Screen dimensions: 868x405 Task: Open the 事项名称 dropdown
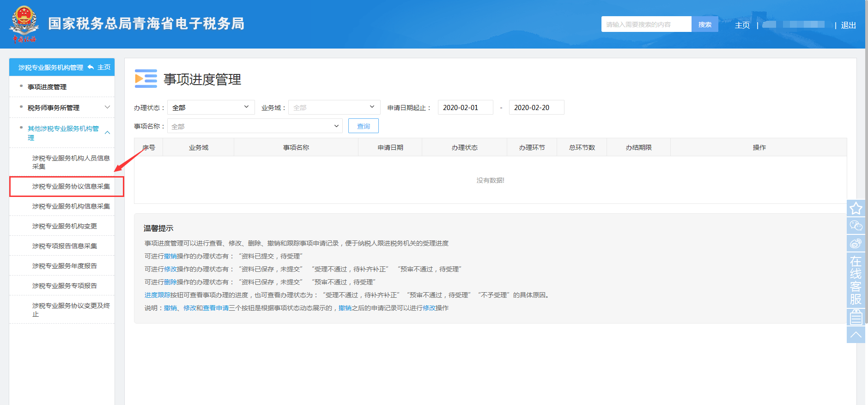255,126
